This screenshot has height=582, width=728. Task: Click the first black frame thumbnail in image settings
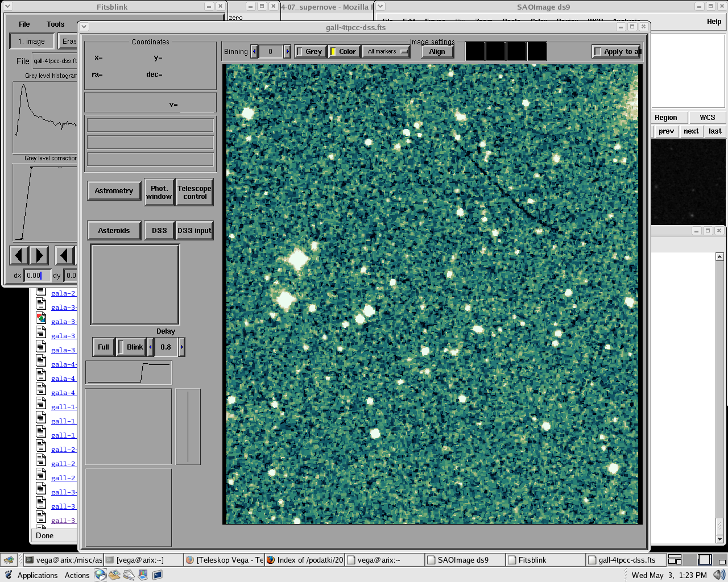pos(475,51)
